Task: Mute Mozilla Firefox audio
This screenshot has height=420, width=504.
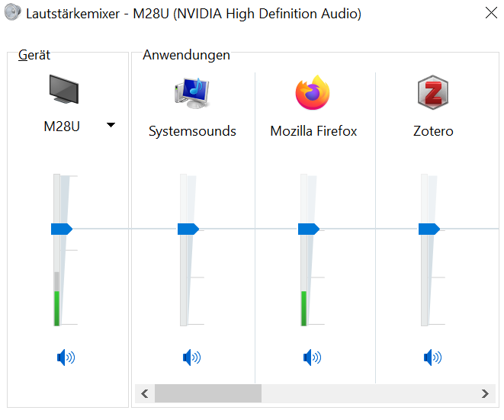Action: (x=312, y=357)
